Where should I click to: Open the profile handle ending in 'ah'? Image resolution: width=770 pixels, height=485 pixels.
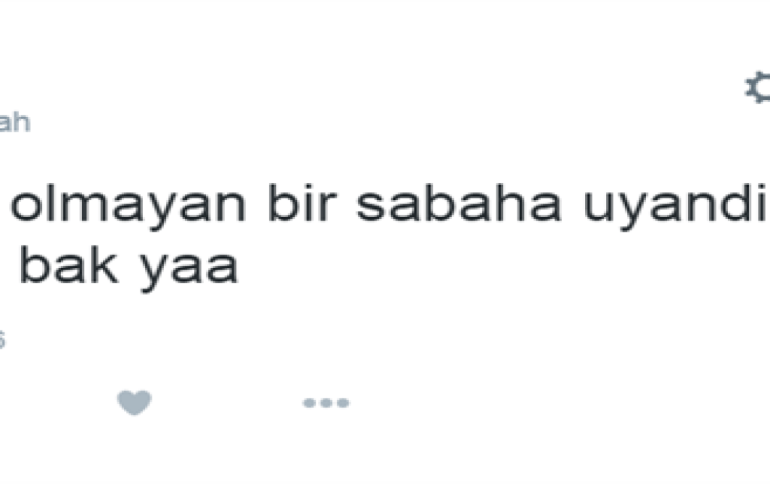[15, 122]
